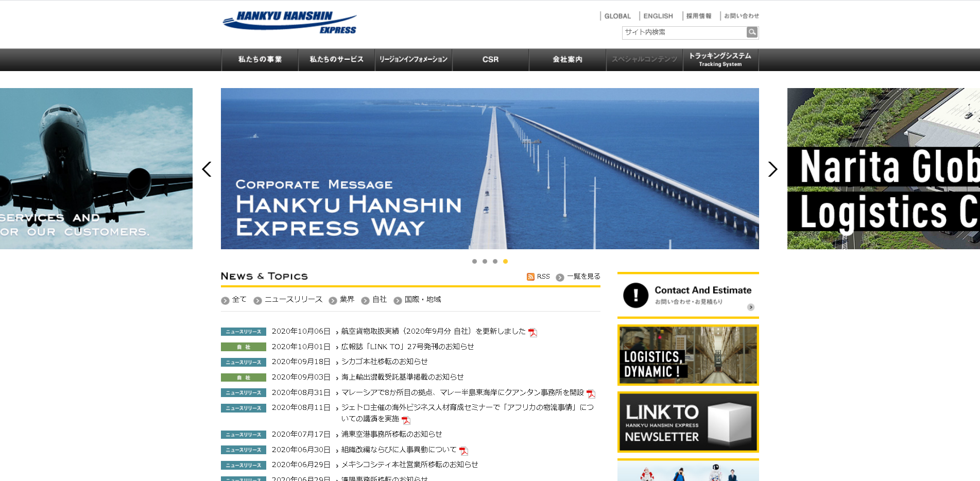Click the date 2020年09月18日
Image resolution: width=980 pixels, height=481 pixels.
click(301, 362)
